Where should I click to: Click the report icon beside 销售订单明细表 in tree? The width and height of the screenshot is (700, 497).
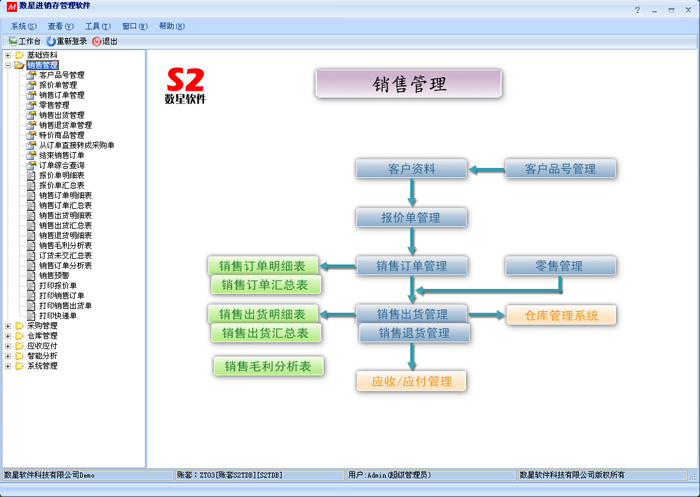click(31, 195)
